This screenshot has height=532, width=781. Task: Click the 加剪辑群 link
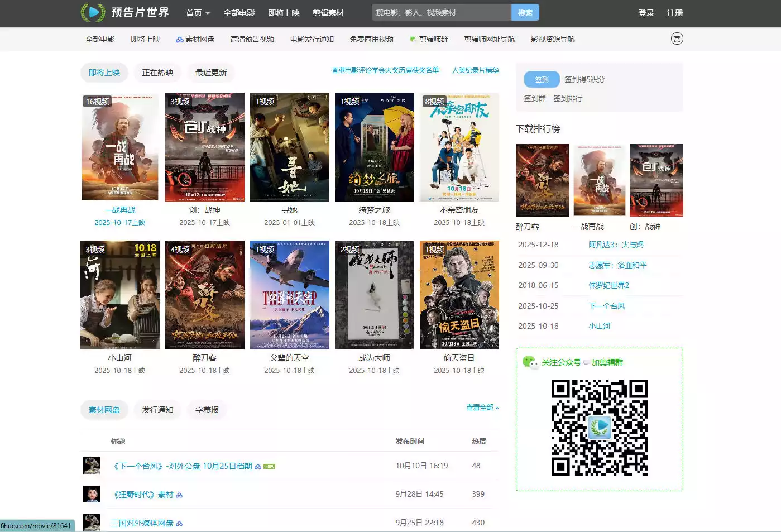[607, 362]
